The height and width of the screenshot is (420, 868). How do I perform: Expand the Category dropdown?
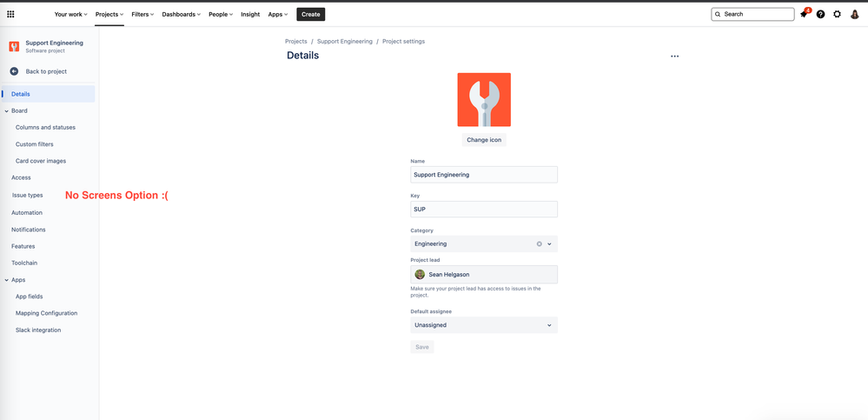click(x=550, y=243)
